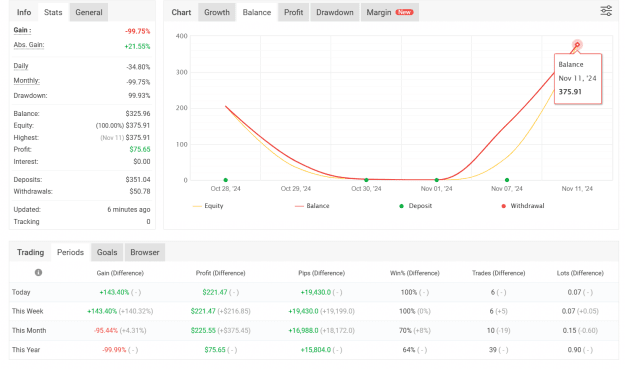This screenshot has width=625, height=369.
Task: Click This Year pips +15,804.0
Action: [316, 350]
